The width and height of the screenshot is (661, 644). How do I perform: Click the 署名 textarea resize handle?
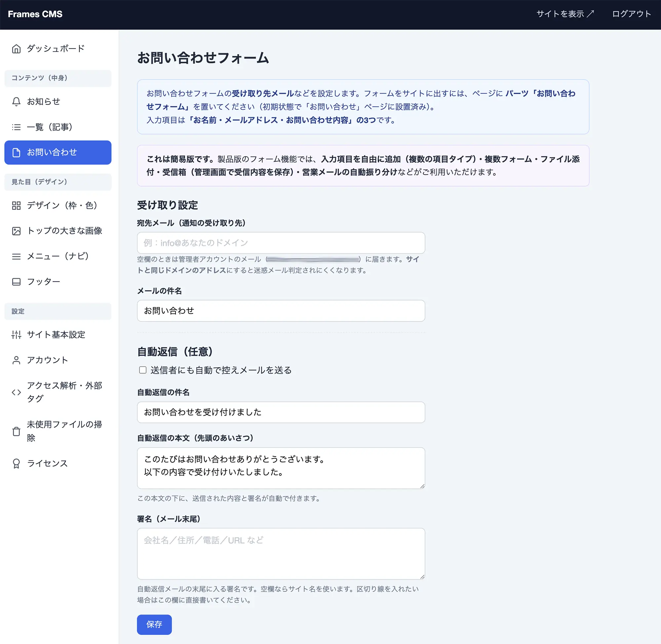(422, 577)
